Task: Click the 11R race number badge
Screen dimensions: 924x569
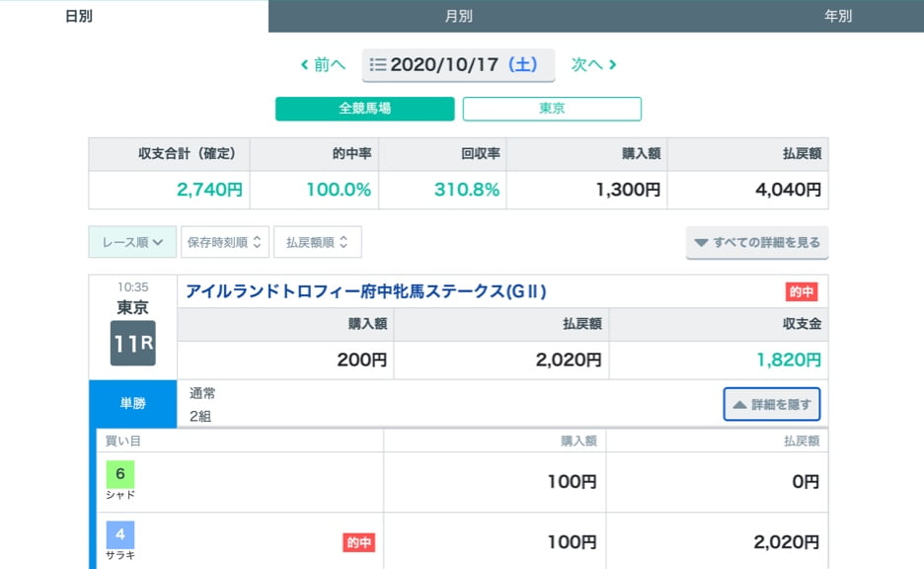Action: (x=132, y=343)
